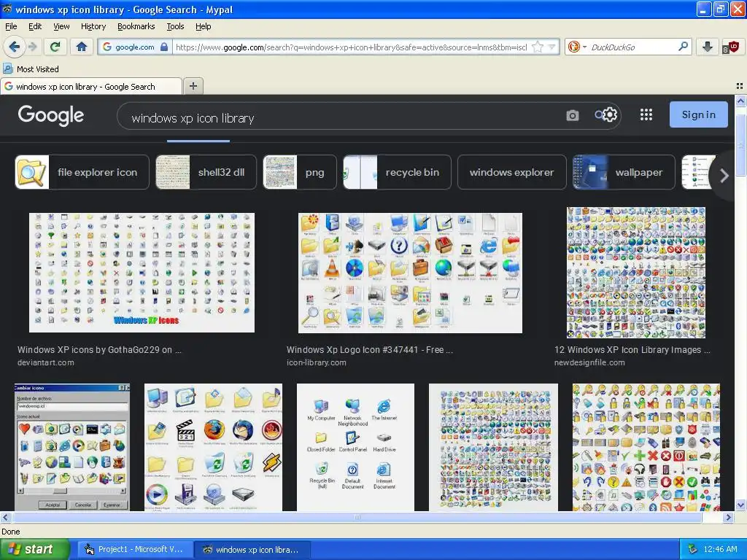Open the Help menu
The image size is (747, 560).
point(203,26)
